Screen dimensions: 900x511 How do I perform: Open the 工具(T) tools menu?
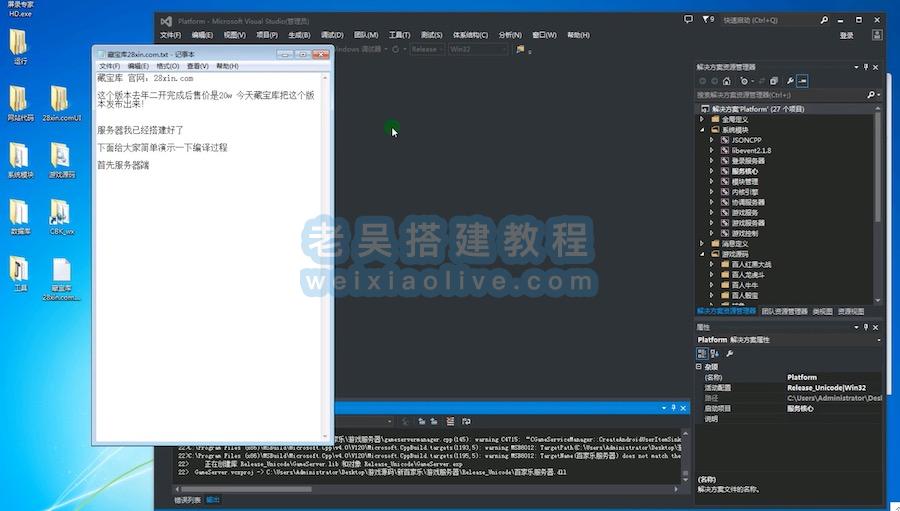[399, 35]
